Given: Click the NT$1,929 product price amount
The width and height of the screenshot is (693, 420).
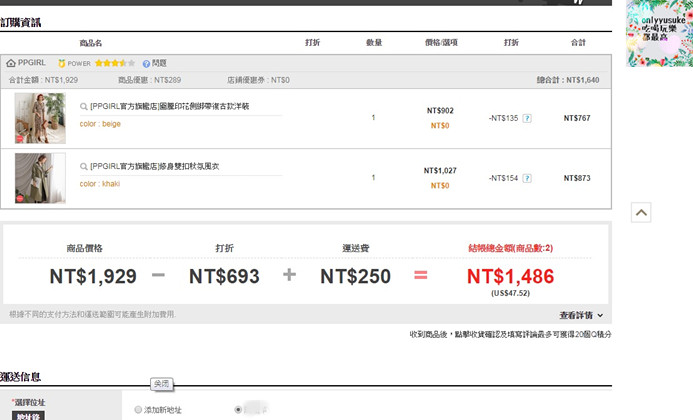Looking at the screenshot, I should click(x=93, y=276).
